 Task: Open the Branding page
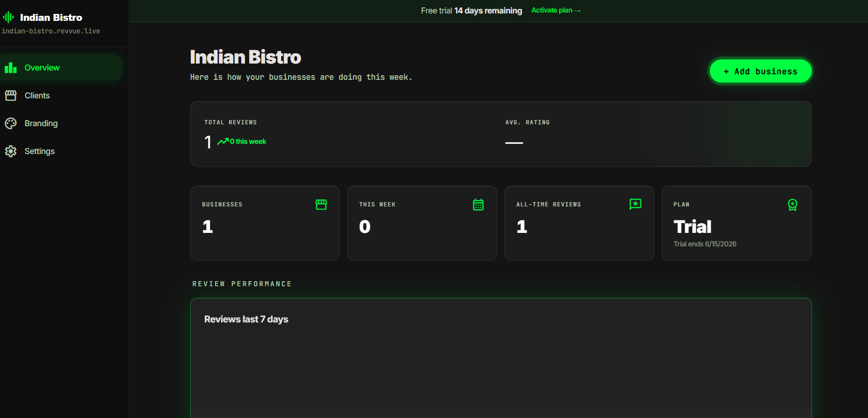click(61, 123)
